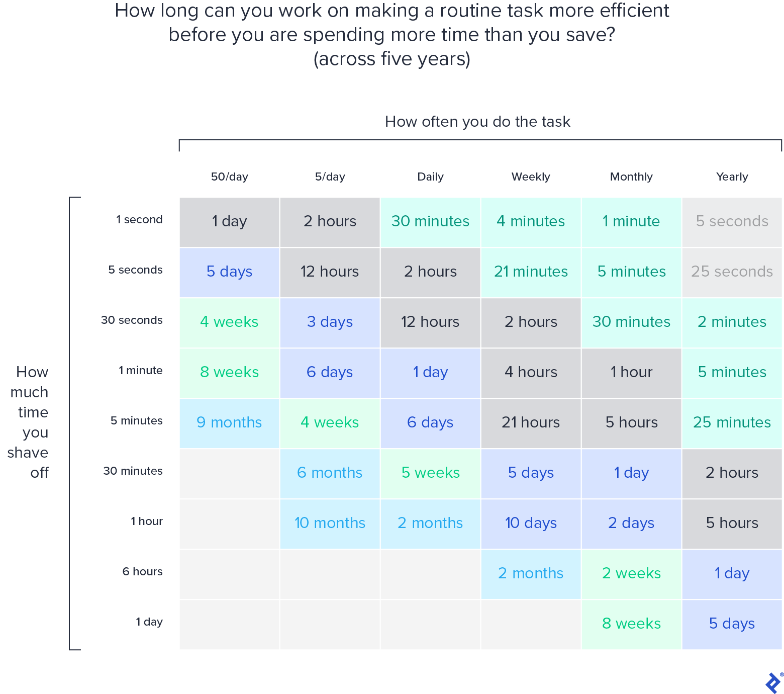Viewport: 784px width, 694px height.
Task: Click the 5 seconds gray cell
Action: (x=732, y=221)
